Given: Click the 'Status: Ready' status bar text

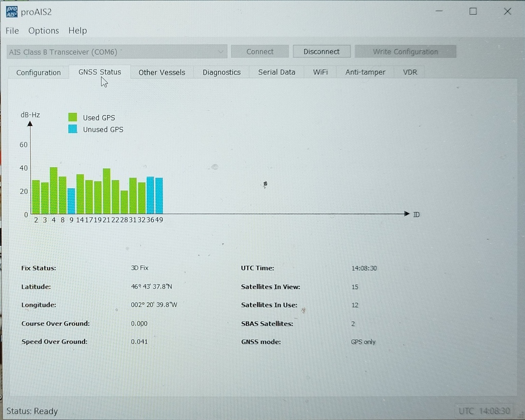Looking at the screenshot, I should (32, 411).
